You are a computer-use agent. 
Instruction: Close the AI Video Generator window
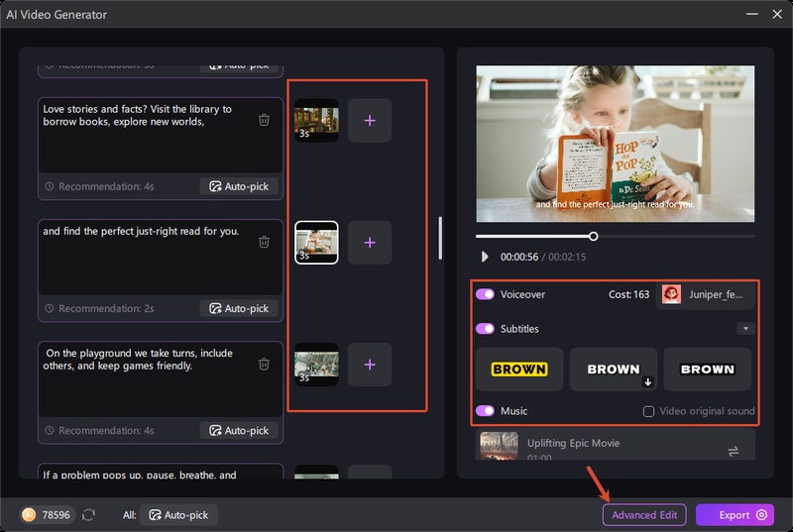(x=777, y=14)
